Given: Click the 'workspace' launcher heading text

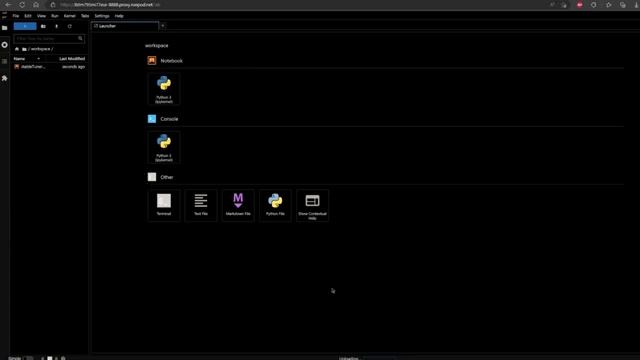Looking at the screenshot, I should pos(156,46).
